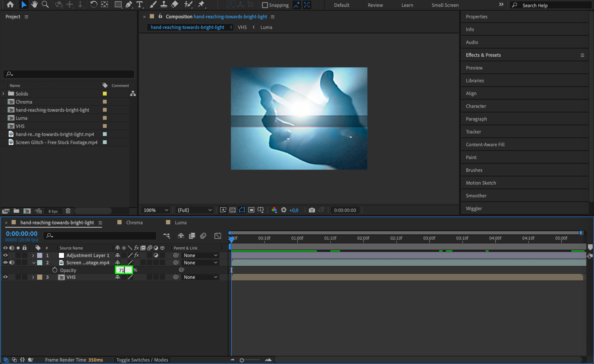The image size is (594, 364).
Task: Click the Opacity stopwatch icon
Action: click(x=55, y=270)
